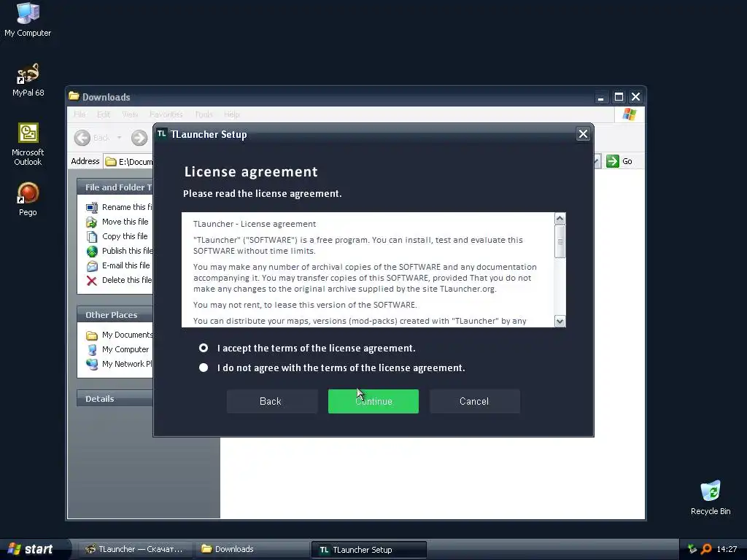Close the TLauncher Setup dialog

(x=583, y=134)
